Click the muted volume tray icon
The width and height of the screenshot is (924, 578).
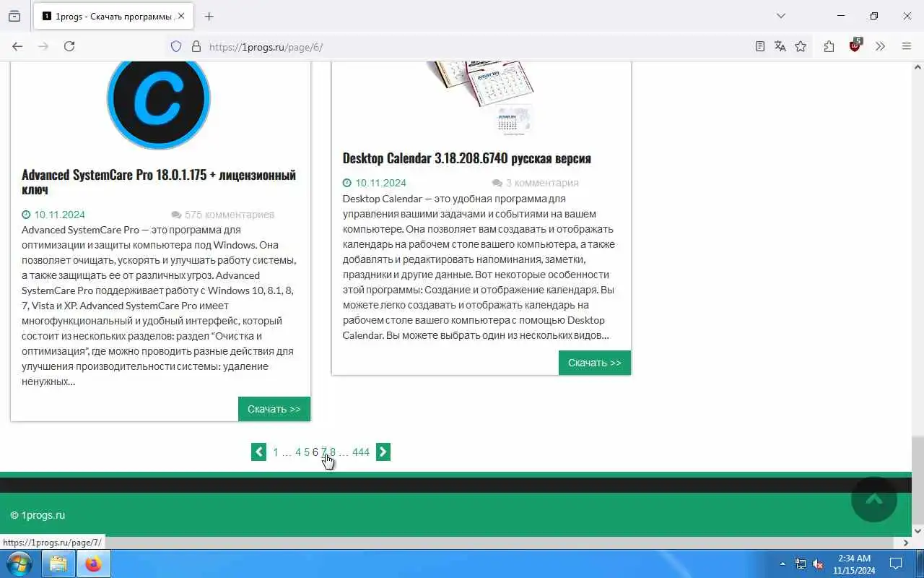tap(819, 564)
